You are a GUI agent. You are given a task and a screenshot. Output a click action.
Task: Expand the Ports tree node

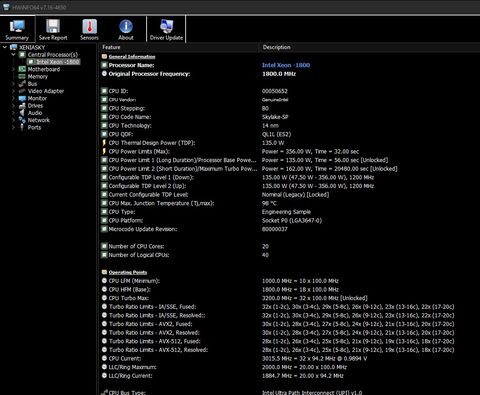tap(13, 127)
